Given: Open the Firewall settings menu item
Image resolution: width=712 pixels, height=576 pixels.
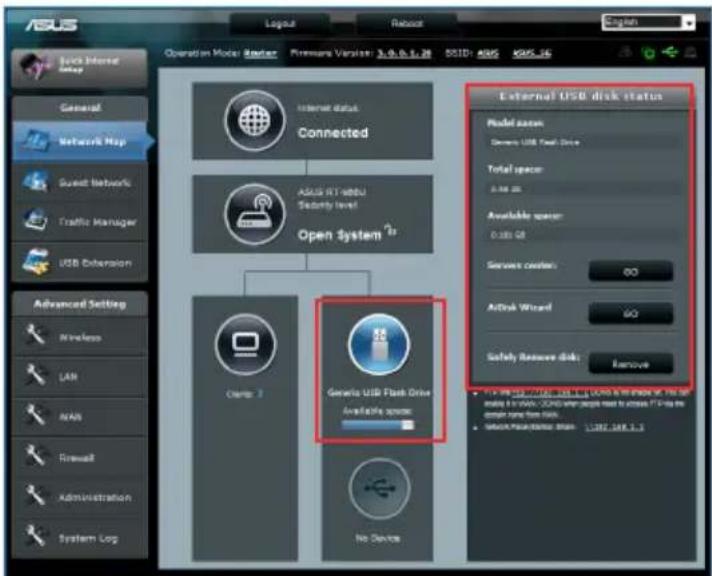Looking at the screenshot, I should click(x=79, y=457).
